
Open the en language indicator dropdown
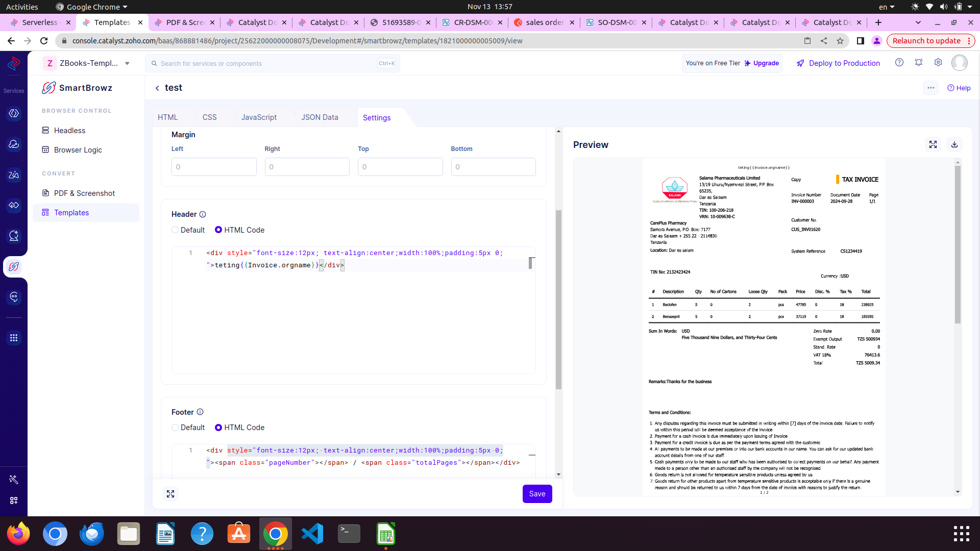click(x=886, y=7)
